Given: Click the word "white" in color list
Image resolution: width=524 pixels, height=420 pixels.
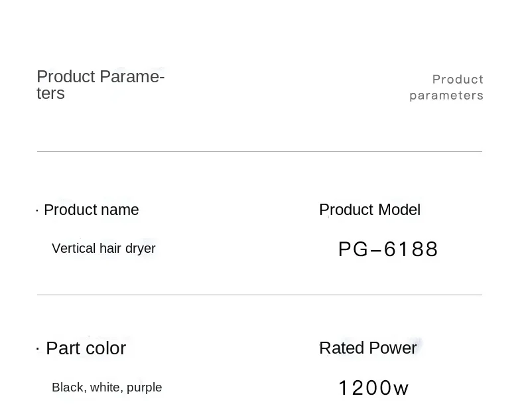Looking at the screenshot, I should click(x=105, y=387).
